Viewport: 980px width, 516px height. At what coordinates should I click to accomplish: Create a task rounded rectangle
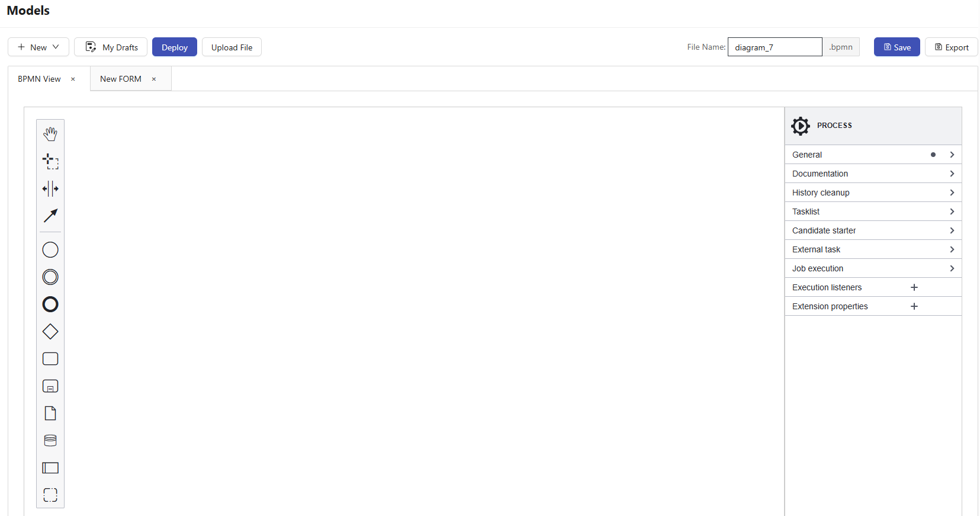[50, 359]
